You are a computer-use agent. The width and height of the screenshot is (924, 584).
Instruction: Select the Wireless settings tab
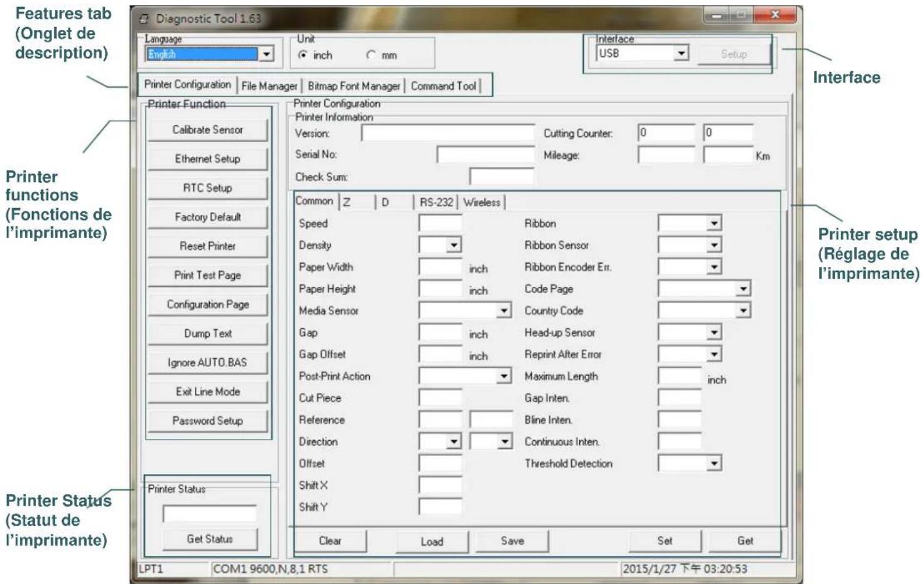482,202
